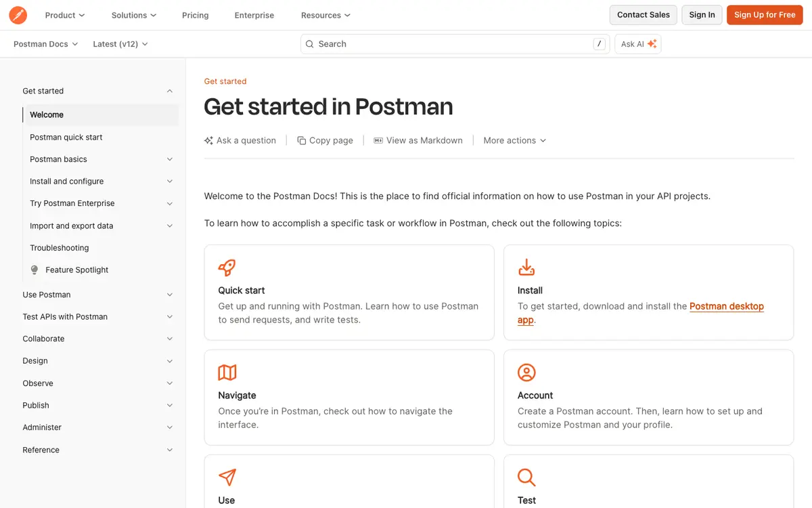Expand the Test APIs with Postman chevron
The image size is (812, 508).
tap(170, 316)
